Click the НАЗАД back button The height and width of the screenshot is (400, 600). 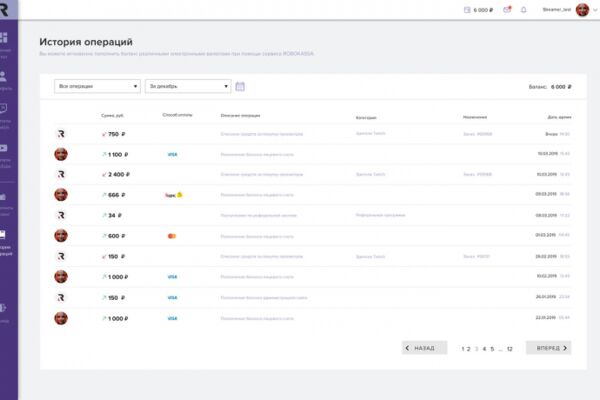424,348
